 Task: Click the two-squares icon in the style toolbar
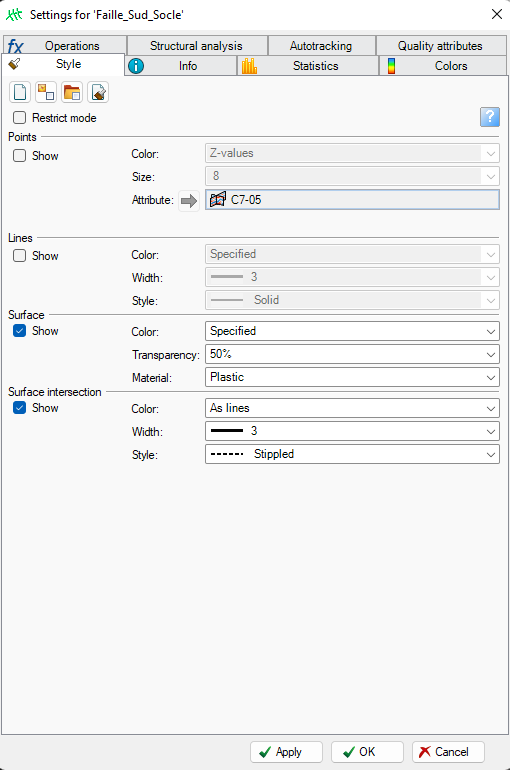click(46, 92)
